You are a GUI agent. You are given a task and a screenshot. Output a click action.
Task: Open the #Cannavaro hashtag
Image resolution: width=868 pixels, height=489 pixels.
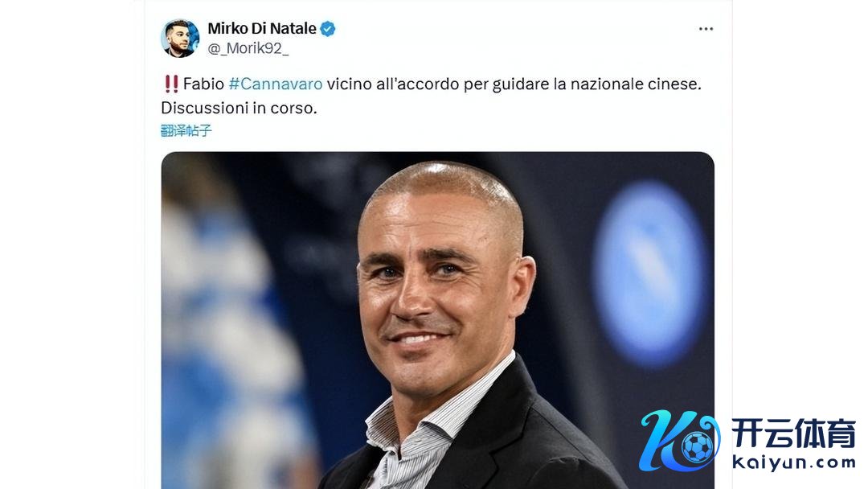275,84
